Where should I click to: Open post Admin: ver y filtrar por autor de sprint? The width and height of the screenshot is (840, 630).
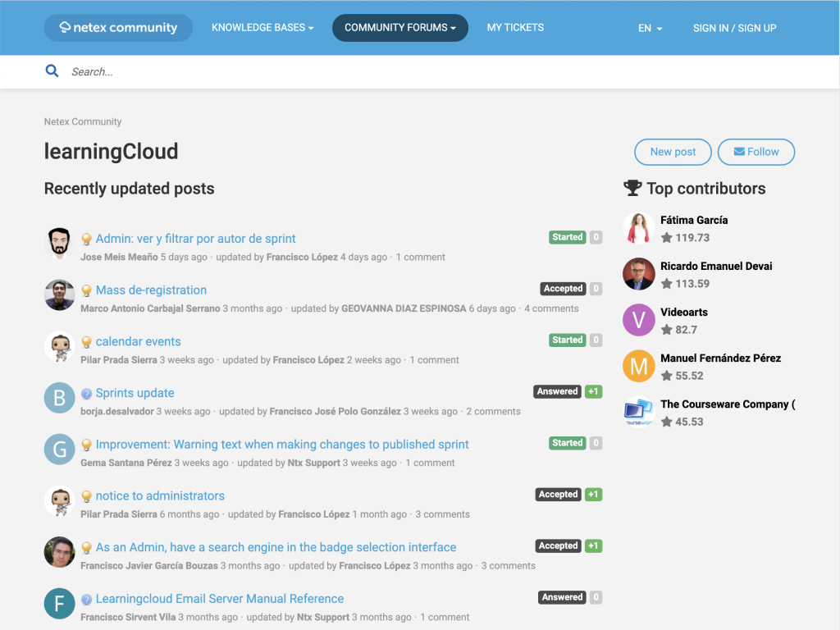click(195, 239)
